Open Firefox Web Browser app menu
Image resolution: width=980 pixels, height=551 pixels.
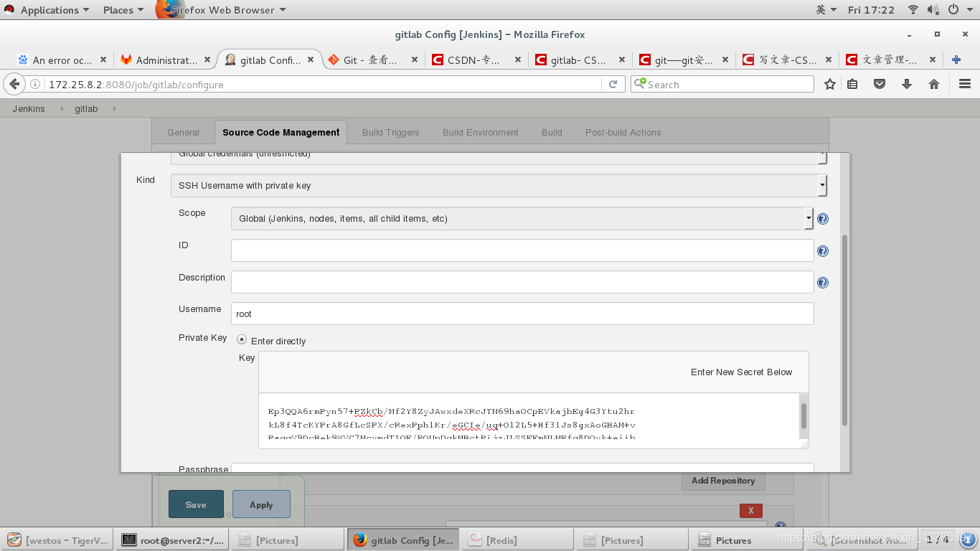pyautogui.click(x=222, y=10)
